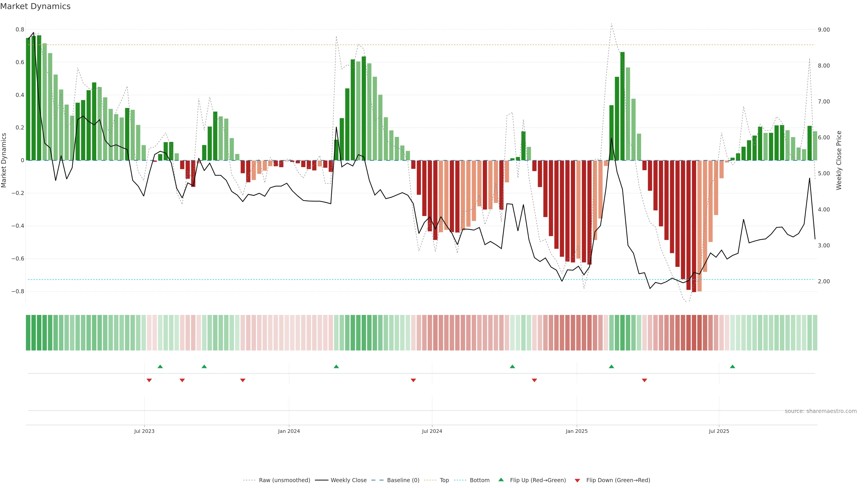This screenshot has height=488, width=868.
Task: Toggle the Raw (unsmoothed) legend entry
Action: [x=284, y=480]
